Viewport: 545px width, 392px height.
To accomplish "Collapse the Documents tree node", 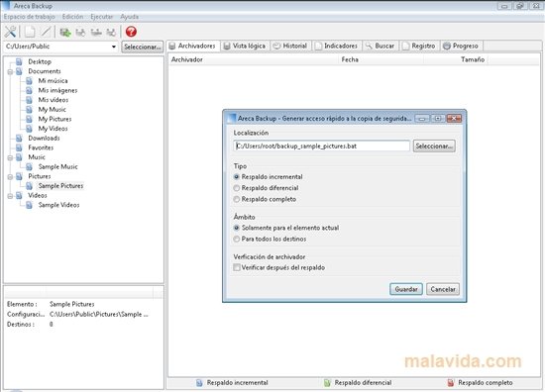I will [10, 71].
